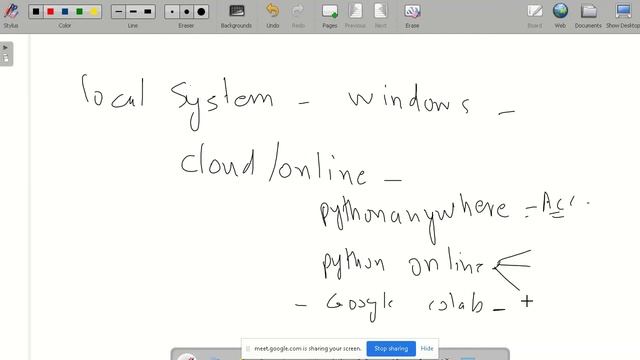The image size is (640, 360).
Task: Choose the thin line width
Action: coord(118,11)
